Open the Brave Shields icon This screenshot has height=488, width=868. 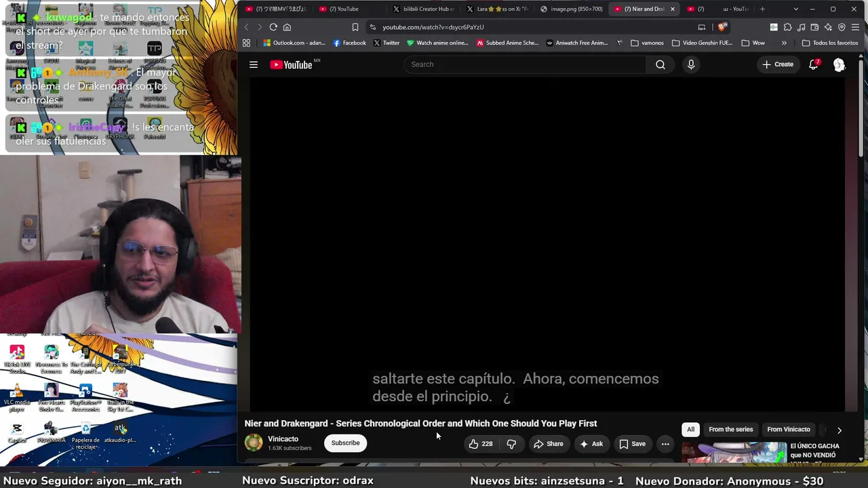(722, 27)
